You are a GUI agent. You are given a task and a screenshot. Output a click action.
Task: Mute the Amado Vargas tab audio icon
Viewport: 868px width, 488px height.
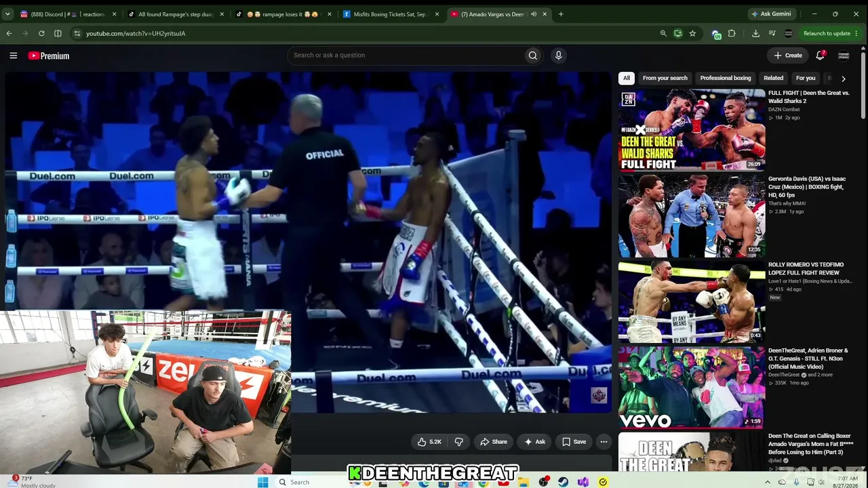534,14
